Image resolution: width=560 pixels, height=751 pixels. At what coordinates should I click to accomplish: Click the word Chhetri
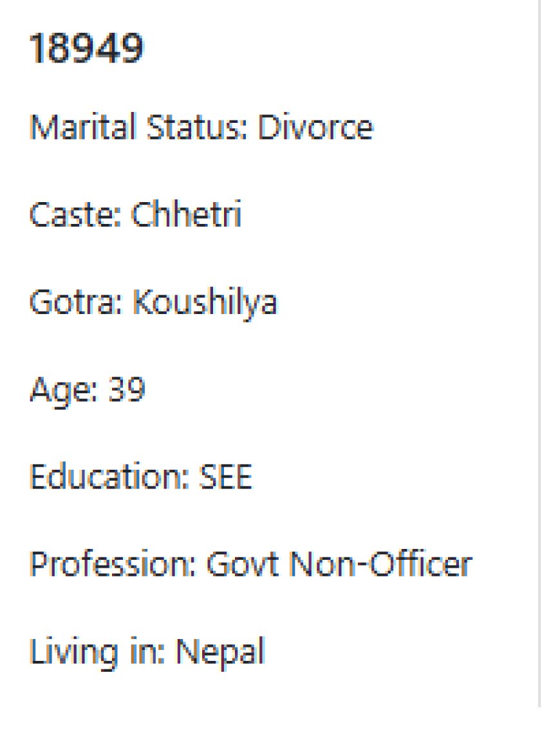(187, 214)
